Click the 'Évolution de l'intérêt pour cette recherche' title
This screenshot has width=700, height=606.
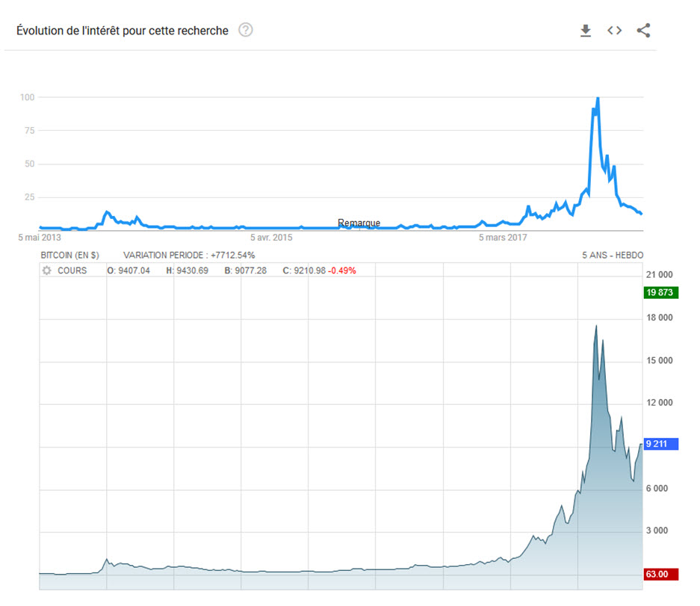123,31
